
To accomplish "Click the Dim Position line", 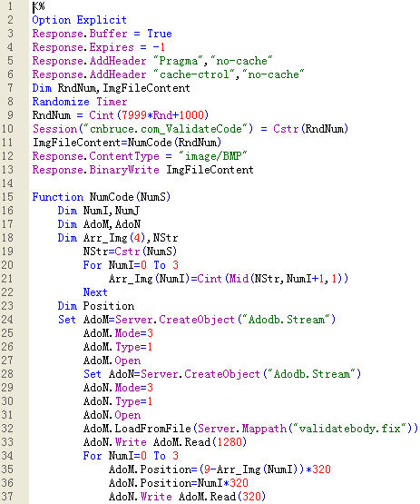I will point(96,306).
